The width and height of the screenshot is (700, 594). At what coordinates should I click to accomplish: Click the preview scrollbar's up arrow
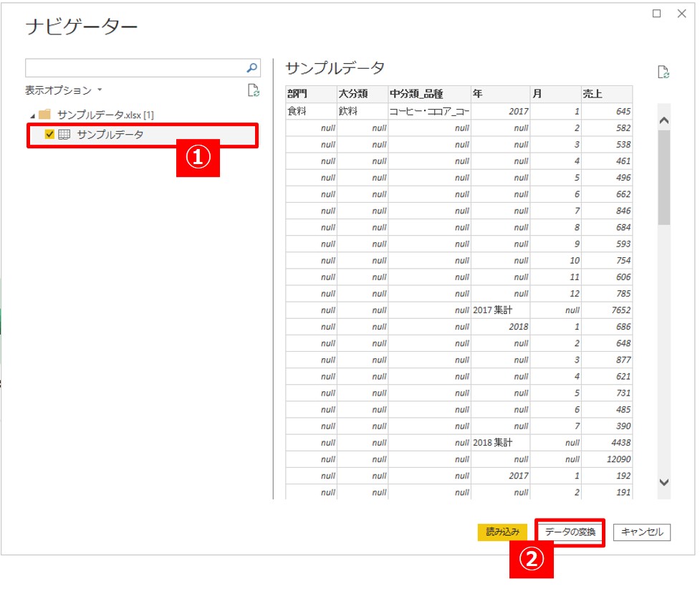(x=663, y=120)
